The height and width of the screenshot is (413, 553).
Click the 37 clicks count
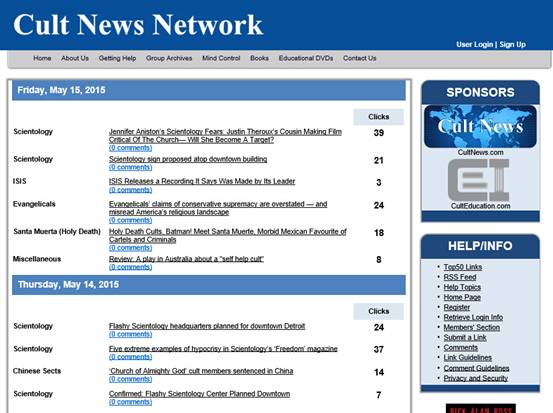point(379,350)
